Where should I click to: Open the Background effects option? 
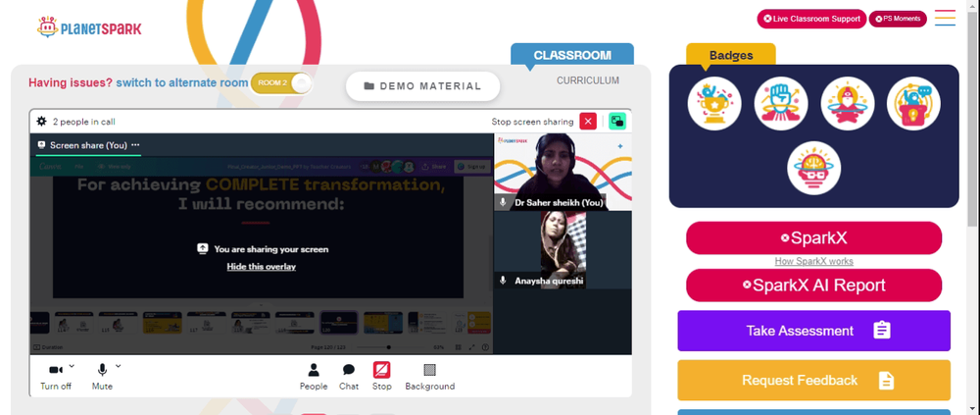430,377
